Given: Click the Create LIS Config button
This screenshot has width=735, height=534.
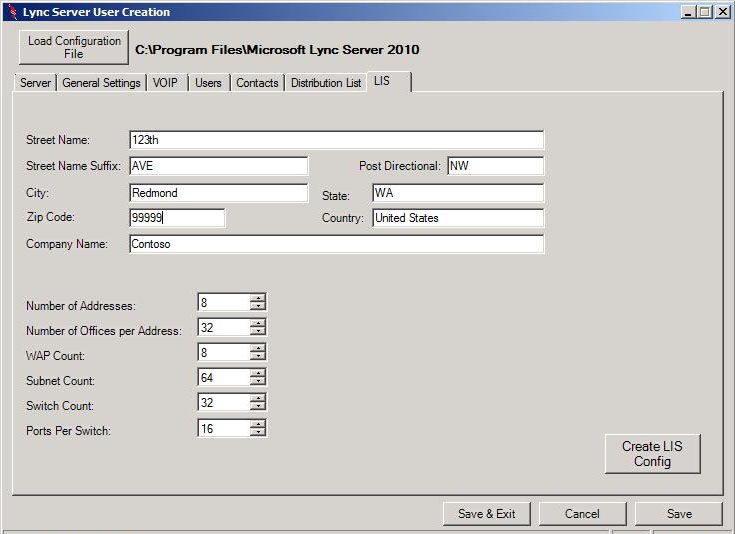Looking at the screenshot, I should (652, 454).
